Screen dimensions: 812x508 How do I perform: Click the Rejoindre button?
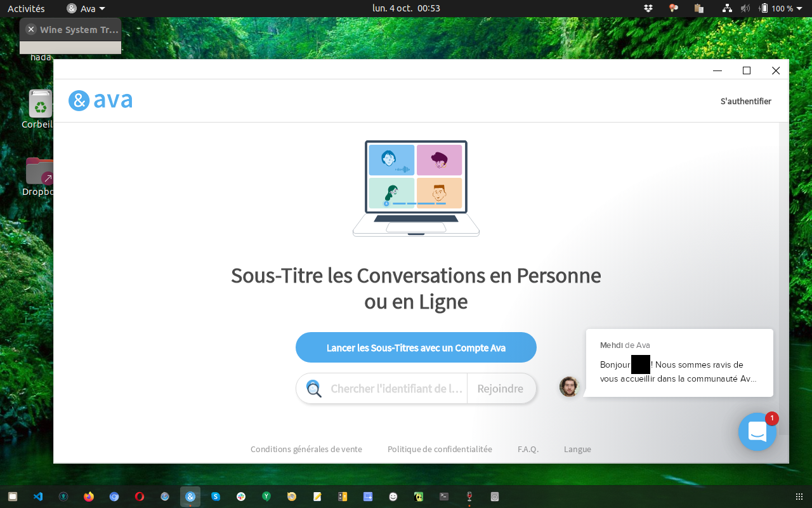click(x=501, y=389)
